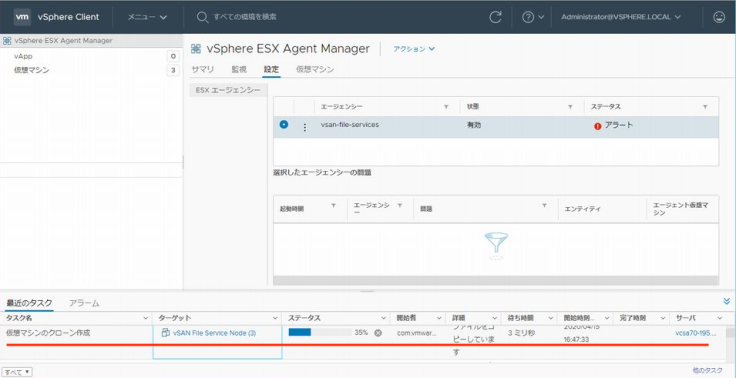Open the Administrator@VSPHERE.LOCAL user menu
736x378 pixels.
621,17
